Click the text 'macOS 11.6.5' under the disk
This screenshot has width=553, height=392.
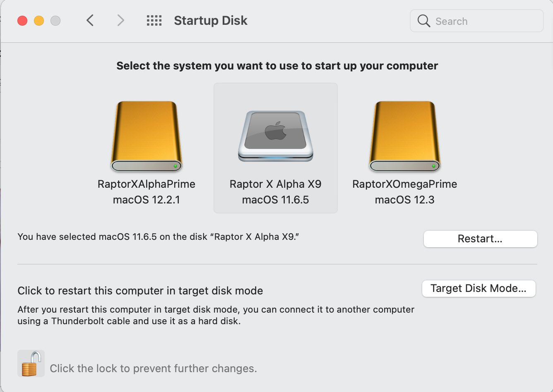(276, 200)
